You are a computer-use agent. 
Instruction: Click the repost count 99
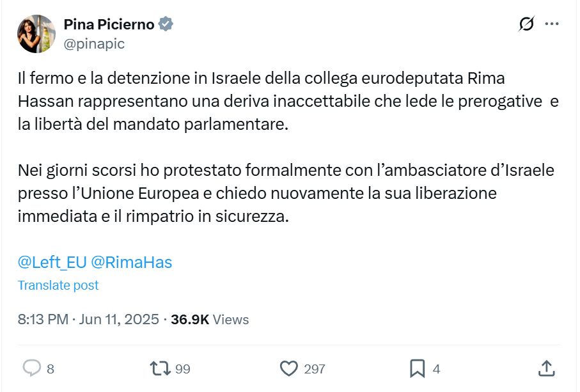pos(183,369)
